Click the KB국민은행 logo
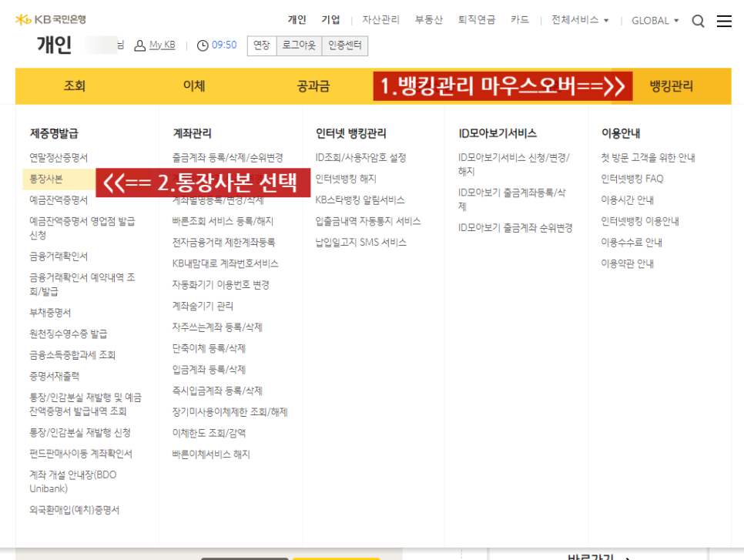The image size is (744, 560). (50, 19)
